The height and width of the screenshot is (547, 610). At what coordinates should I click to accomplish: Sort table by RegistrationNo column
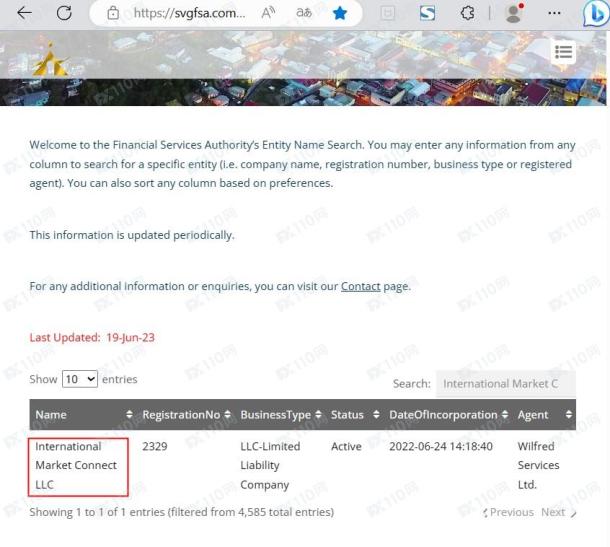coord(185,415)
